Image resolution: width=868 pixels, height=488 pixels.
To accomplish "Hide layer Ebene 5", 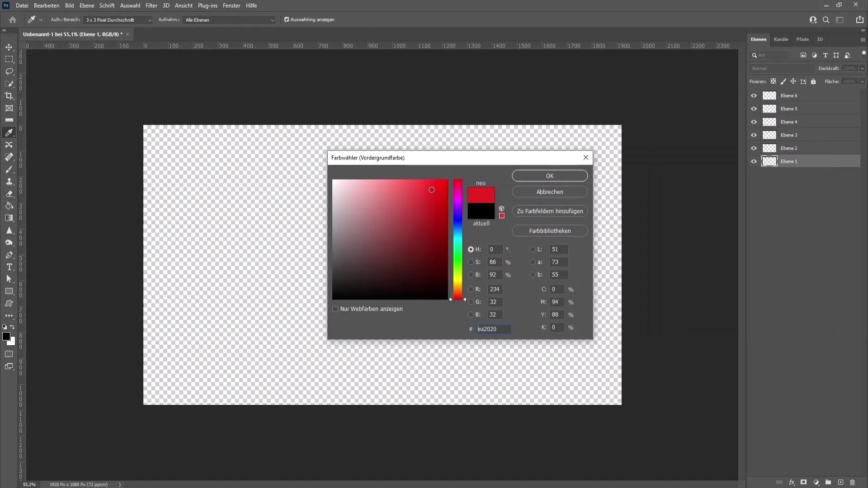I will [x=754, y=109].
